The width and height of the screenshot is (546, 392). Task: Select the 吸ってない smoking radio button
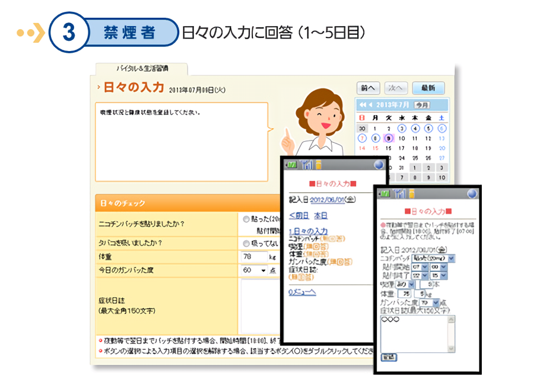[x=246, y=243]
